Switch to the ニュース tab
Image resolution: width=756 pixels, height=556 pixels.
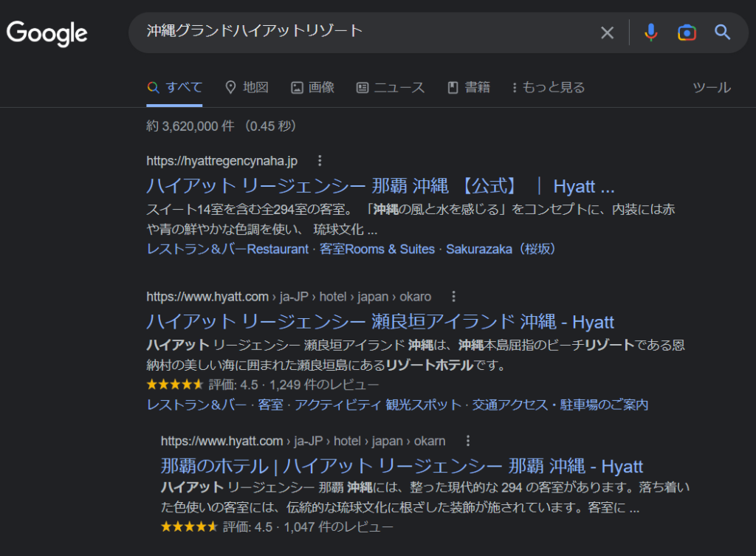(391, 87)
